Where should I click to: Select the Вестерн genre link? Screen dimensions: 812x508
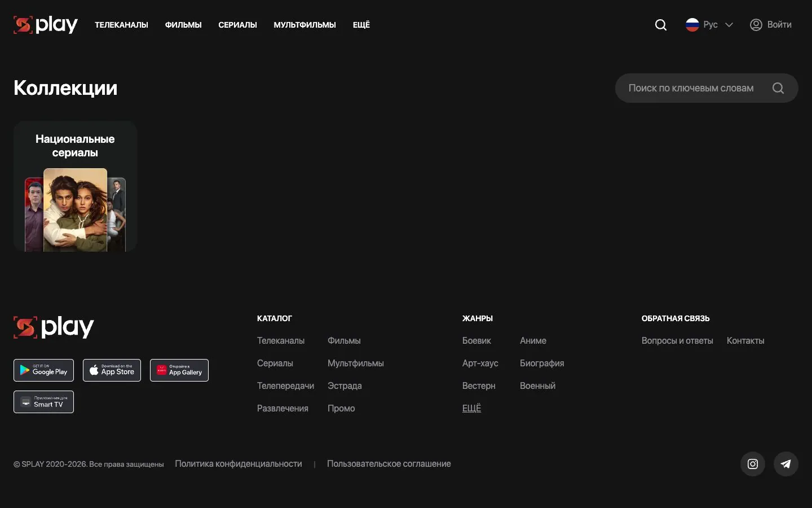click(x=479, y=386)
